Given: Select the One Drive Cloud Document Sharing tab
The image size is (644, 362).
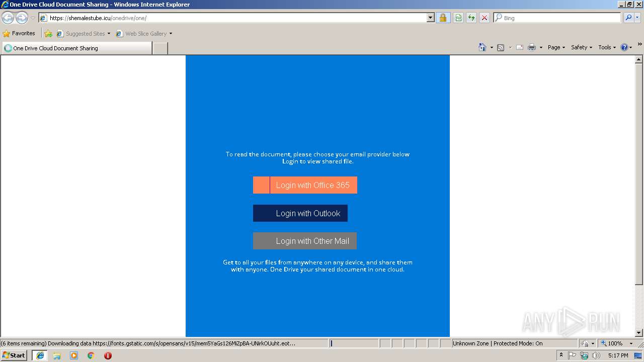Looking at the screenshot, I should [x=76, y=48].
